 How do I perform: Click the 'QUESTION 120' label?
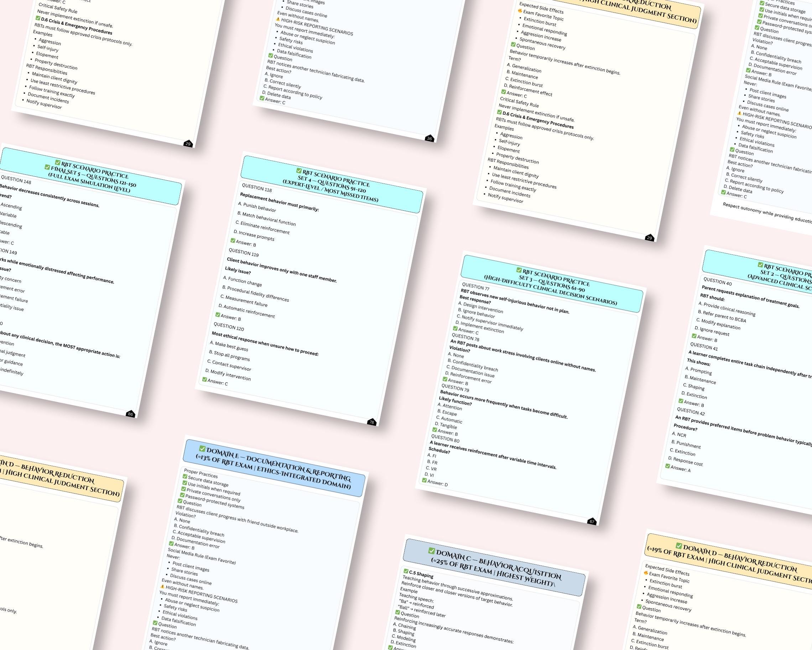point(229,326)
